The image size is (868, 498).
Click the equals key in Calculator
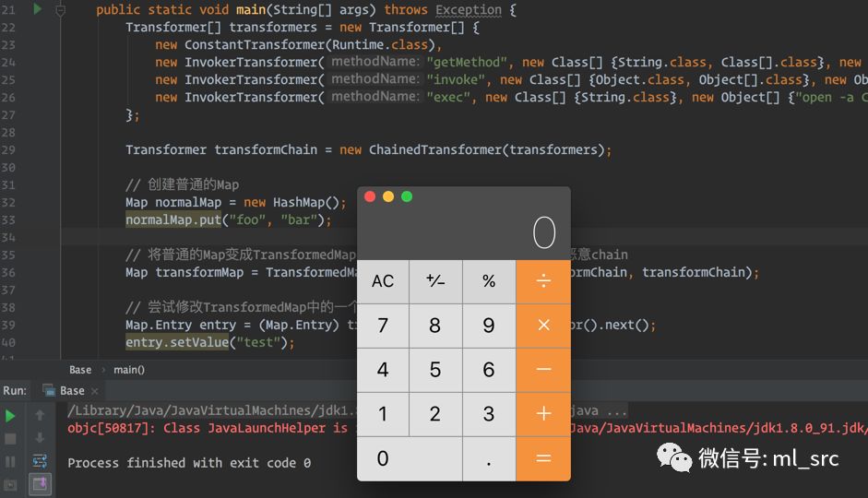click(543, 458)
